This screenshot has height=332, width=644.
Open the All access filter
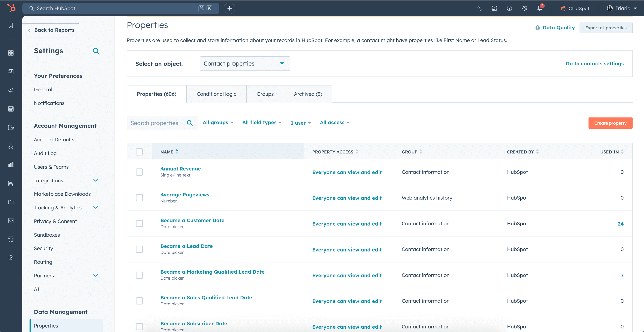(335, 123)
